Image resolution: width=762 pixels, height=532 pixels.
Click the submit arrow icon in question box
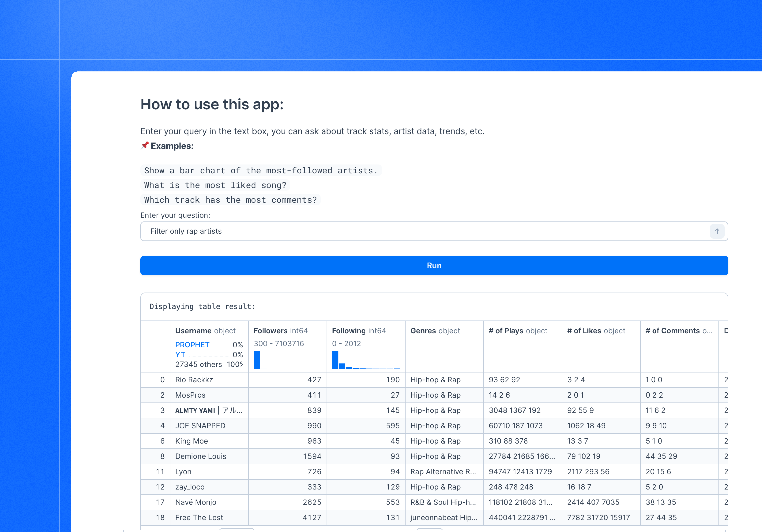pyautogui.click(x=717, y=231)
